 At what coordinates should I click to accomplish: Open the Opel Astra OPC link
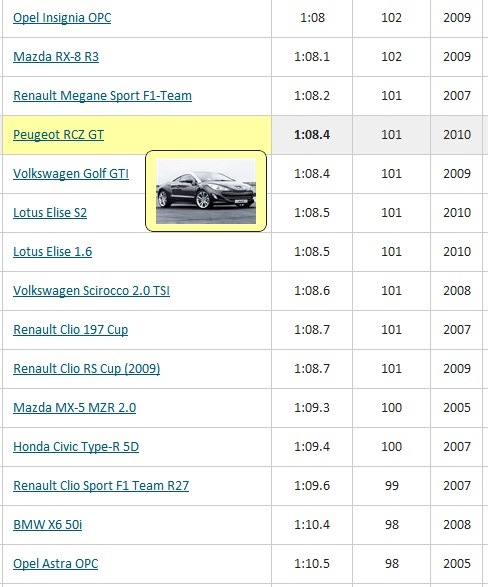tap(56, 564)
